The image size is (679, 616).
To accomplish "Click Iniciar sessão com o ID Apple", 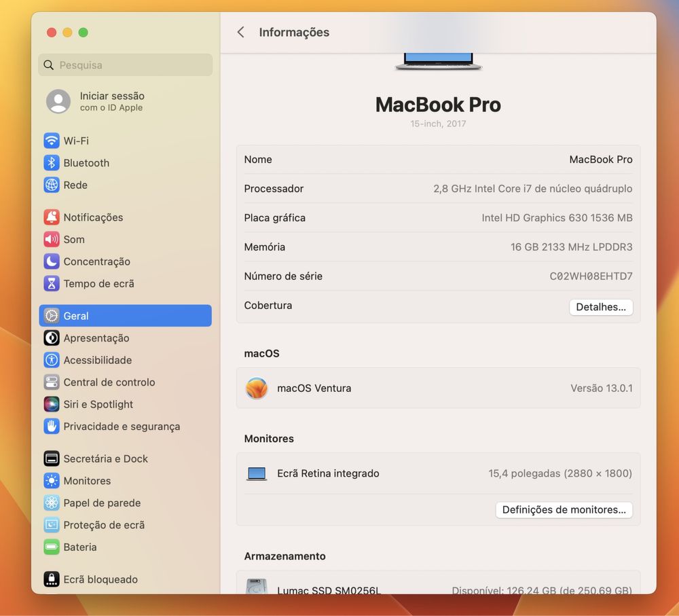I will click(112, 101).
